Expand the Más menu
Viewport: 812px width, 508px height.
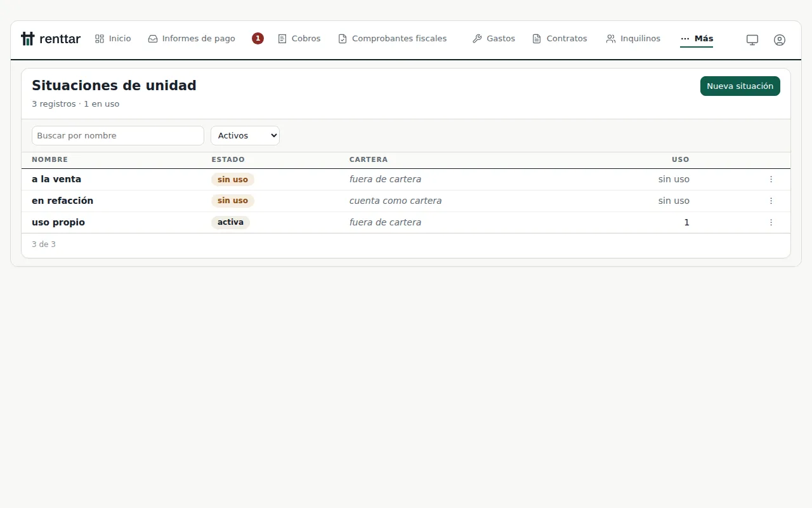point(697,39)
